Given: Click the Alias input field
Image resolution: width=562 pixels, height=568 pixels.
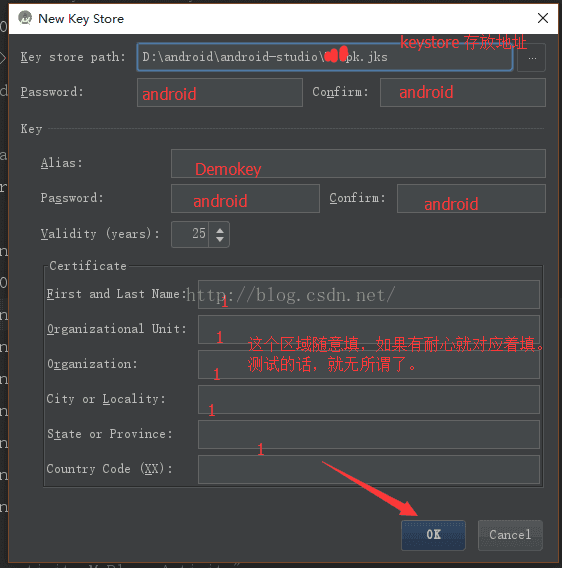Looking at the screenshot, I should coord(358,163).
